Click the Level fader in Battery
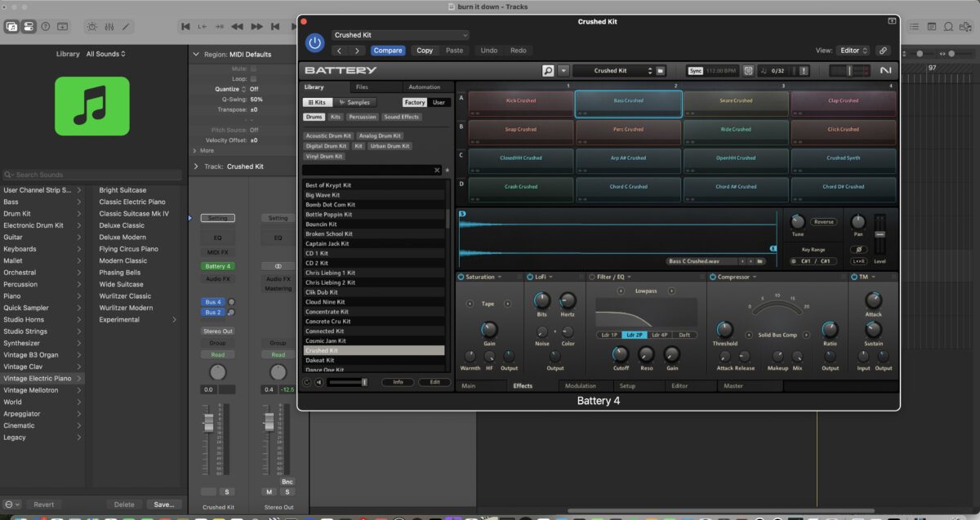980x520 pixels. point(880,234)
